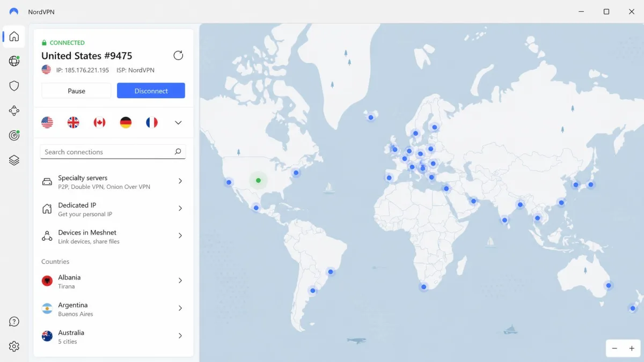Focus the Search connections field
Image resolution: width=644 pixels, height=362 pixels.
click(113, 152)
